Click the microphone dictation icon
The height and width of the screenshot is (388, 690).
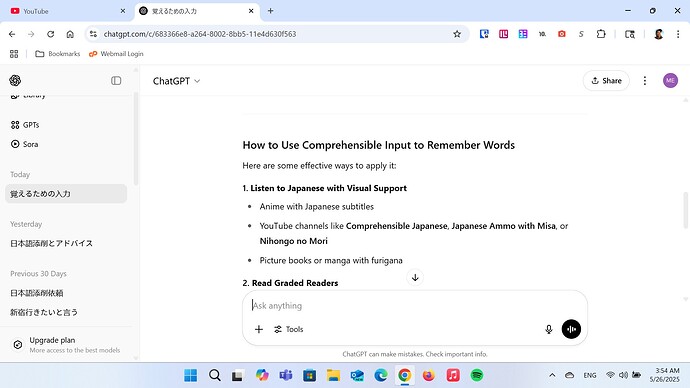(549, 329)
